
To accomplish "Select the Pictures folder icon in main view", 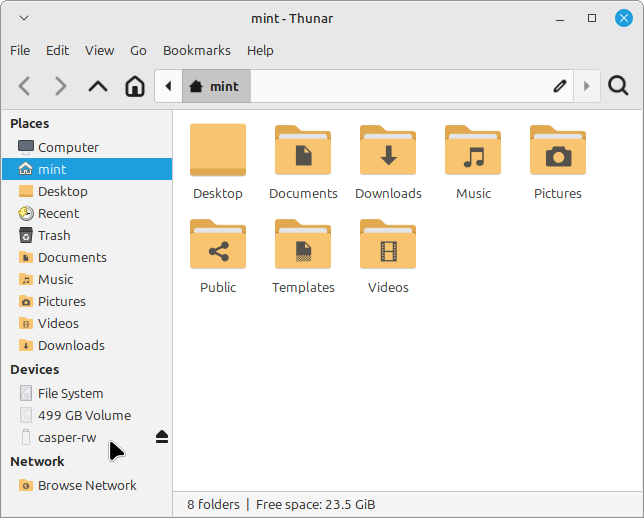I will pos(558,150).
